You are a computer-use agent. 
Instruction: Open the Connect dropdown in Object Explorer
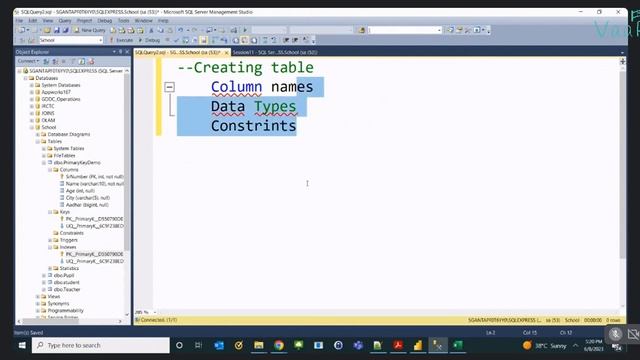28,61
